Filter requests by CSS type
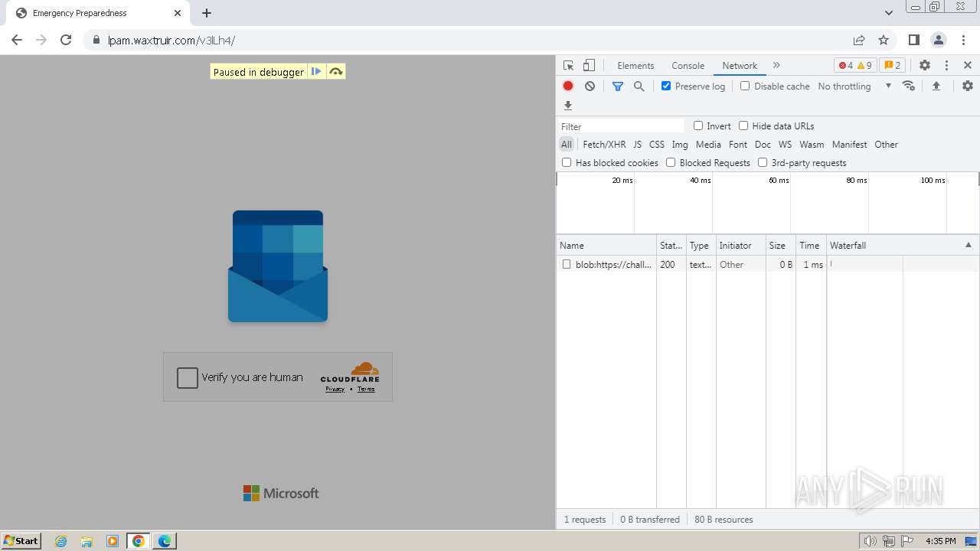980x551 pixels. point(657,144)
